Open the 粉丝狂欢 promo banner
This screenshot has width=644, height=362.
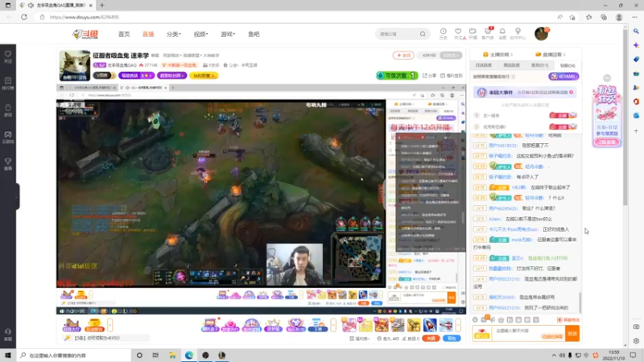(607, 116)
